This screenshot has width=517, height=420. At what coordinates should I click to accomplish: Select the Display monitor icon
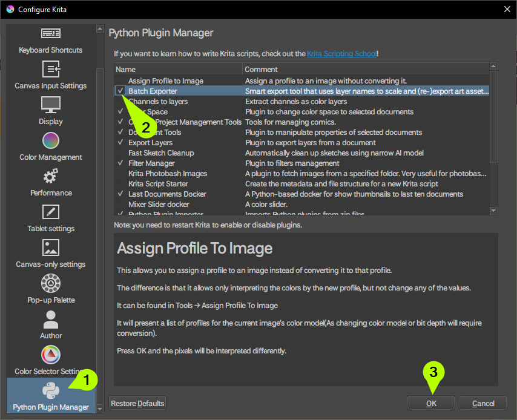(x=50, y=105)
